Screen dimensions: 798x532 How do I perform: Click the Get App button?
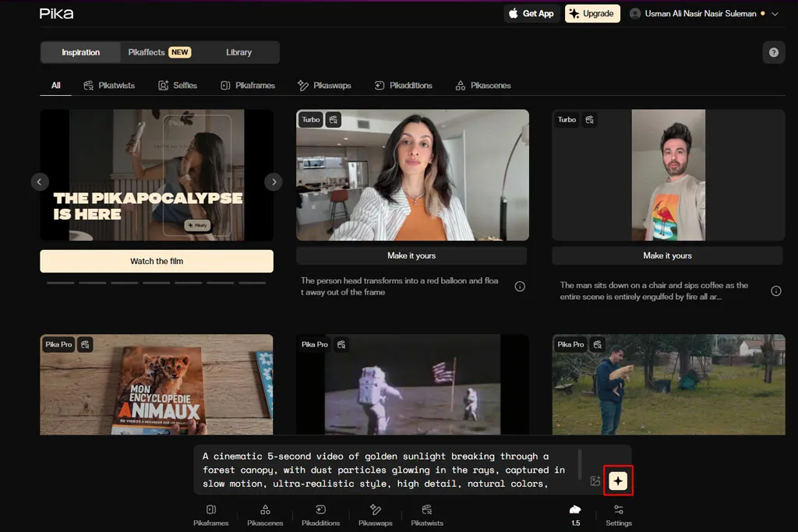coord(531,14)
